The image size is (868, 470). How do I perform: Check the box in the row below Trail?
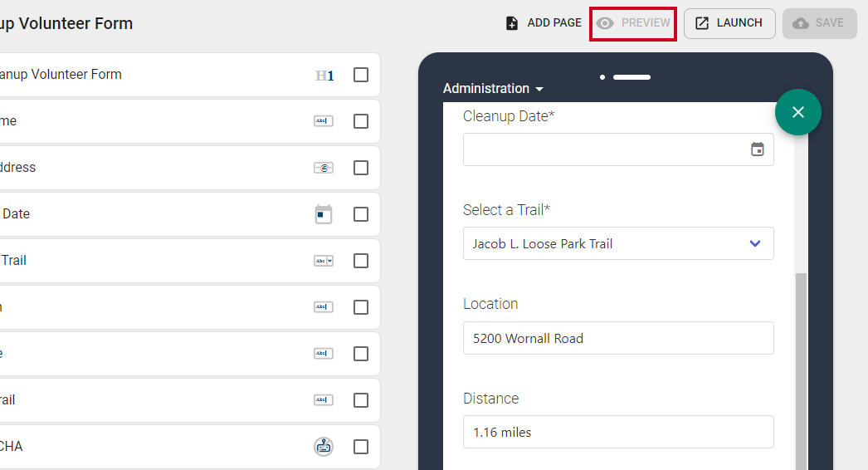(x=361, y=307)
